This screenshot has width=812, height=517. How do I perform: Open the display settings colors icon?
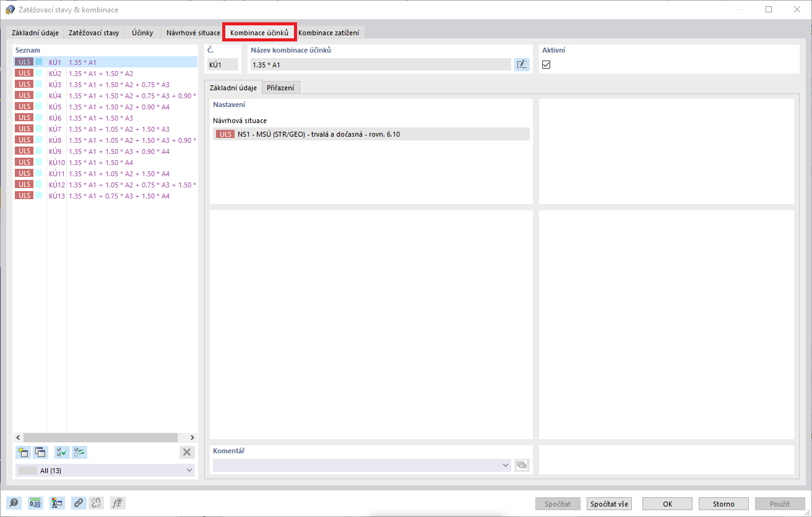pyautogui.click(x=57, y=503)
